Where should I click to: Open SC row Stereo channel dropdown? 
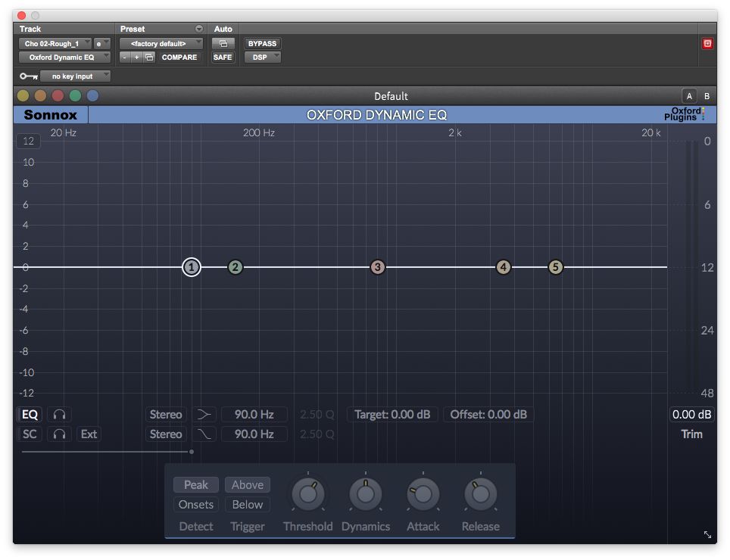pyautogui.click(x=166, y=434)
